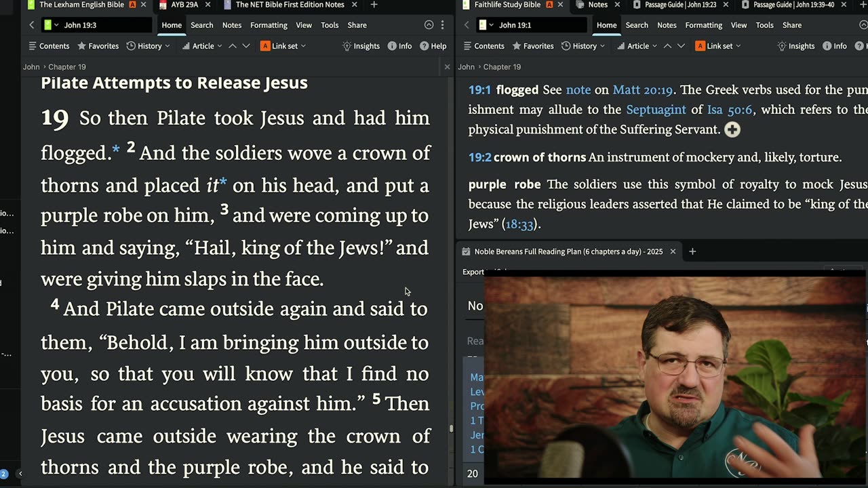This screenshot has width=868, height=488.
Task: Open the Article navigation dropdown in the Lexham panel
Action: (x=202, y=46)
